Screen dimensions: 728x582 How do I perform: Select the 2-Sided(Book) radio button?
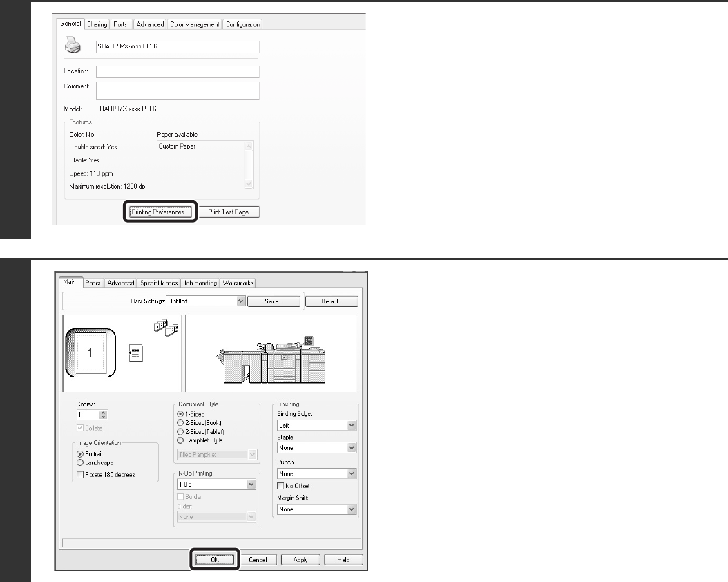[x=181, y=422]
